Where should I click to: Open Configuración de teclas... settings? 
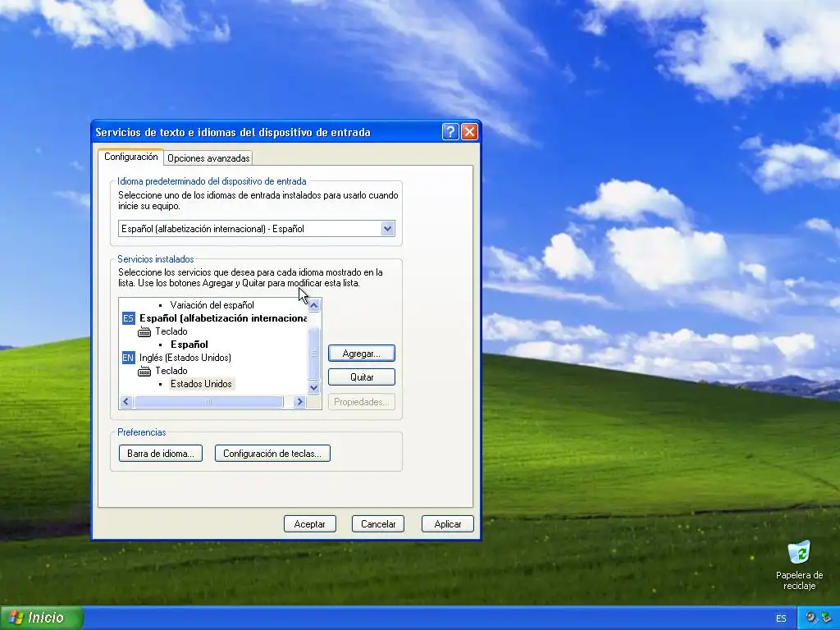coord(272,453)
